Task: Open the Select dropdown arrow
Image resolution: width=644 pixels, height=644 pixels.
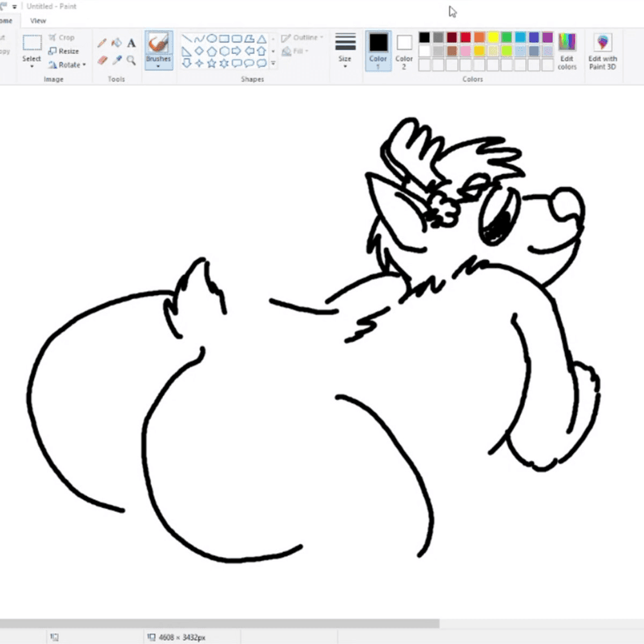Action: pyautogui.click(x=32, y=66)
